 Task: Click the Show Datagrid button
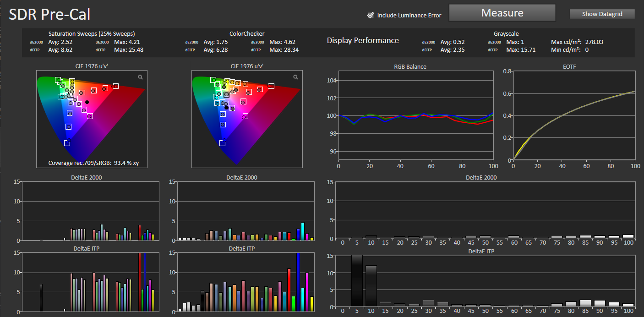click(x=602, y=14)
